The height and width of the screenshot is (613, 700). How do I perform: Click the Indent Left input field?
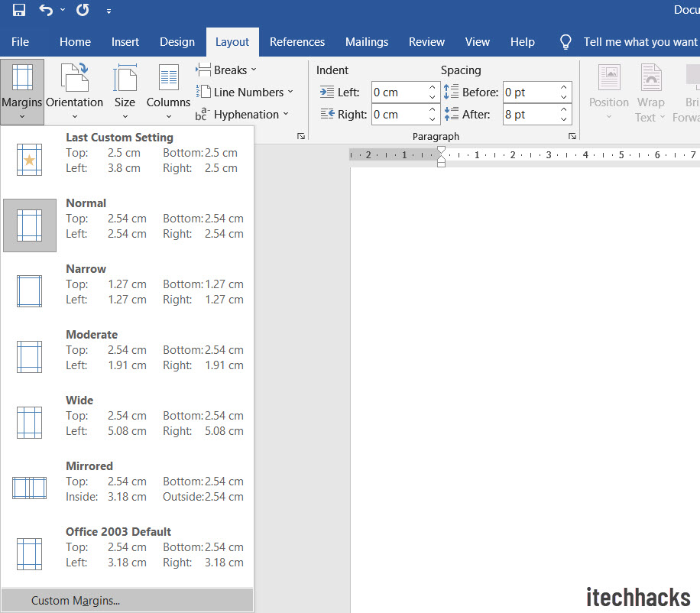(x=397, y=92)
